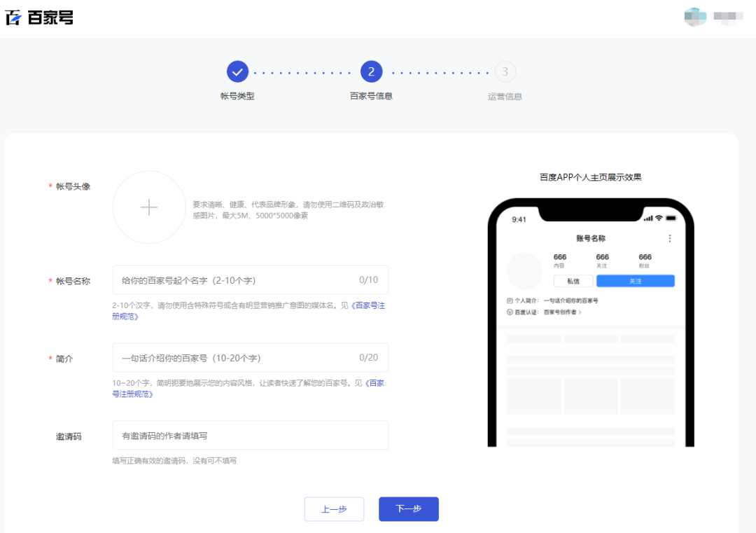This screenshot has width=756, height=533.
Task: Click the 私信 button in preview
Action: 573,281
